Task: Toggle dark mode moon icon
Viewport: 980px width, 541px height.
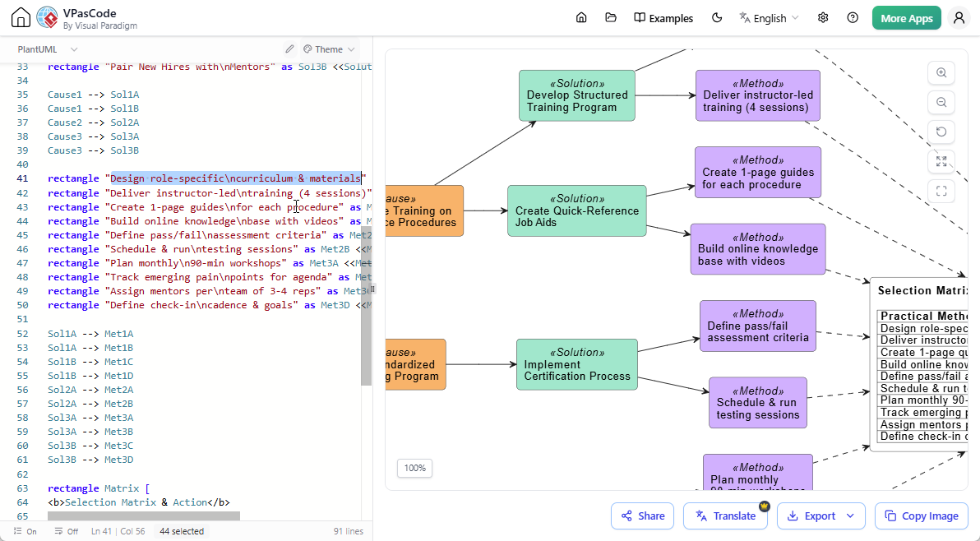Action: [717, 17]
